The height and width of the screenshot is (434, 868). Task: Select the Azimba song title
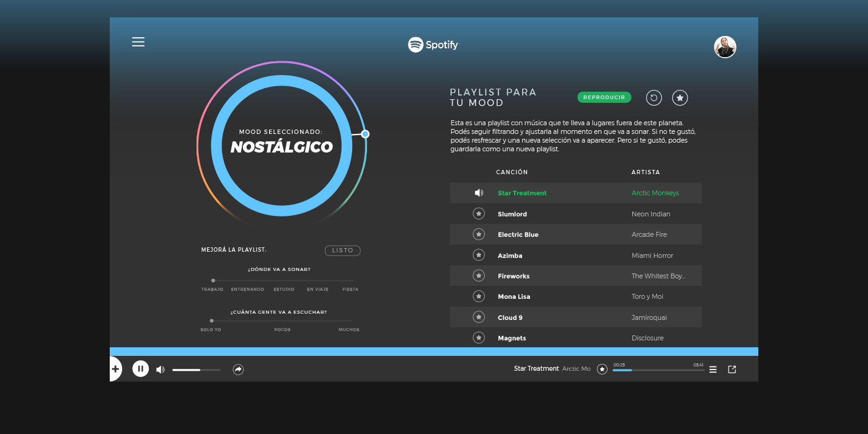pyautogui.click(x=510, y=255)
